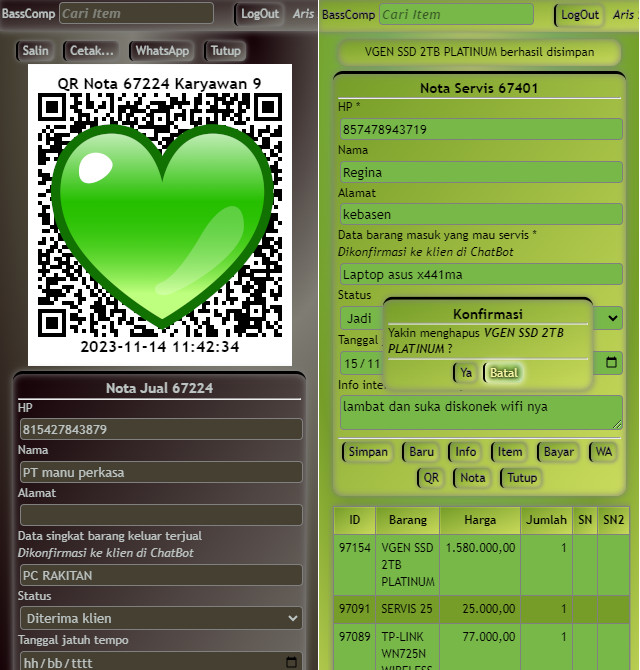Click the SN column header

click(585, 520)
